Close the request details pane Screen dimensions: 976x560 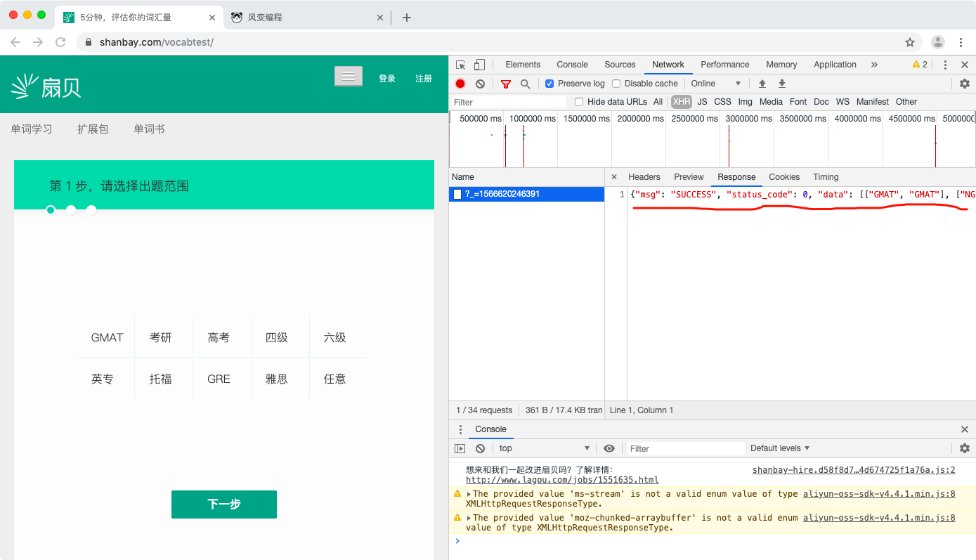(x=614, y=177)
